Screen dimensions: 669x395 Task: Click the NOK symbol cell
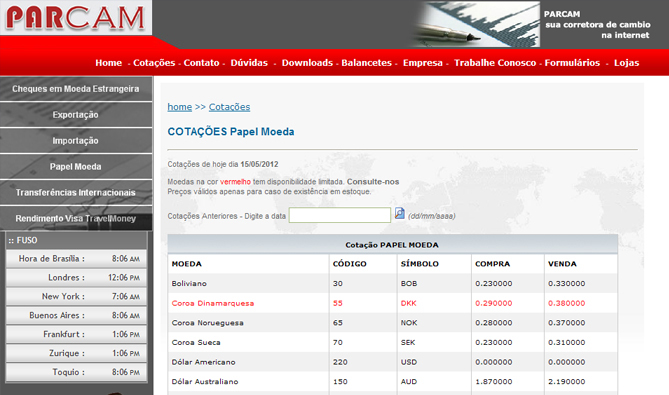pyautogui.click(x=409, y=323)
